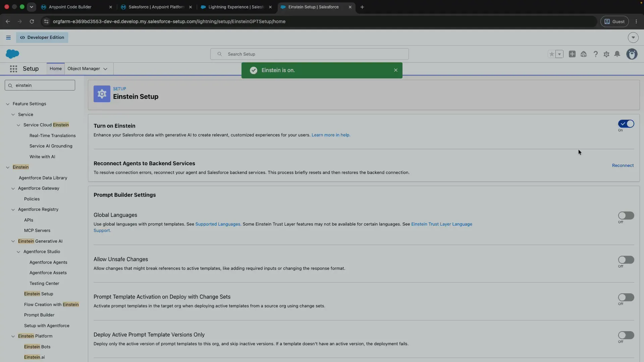
Task: Open the Setup gear icon
Action: [606, 54]
